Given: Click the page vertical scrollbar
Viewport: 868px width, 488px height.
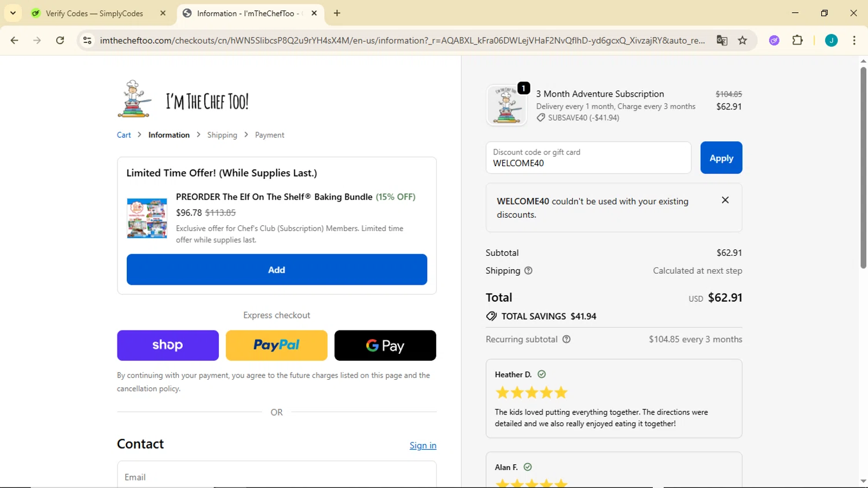Looking at the screenshot, I should [x=863, y=168].
